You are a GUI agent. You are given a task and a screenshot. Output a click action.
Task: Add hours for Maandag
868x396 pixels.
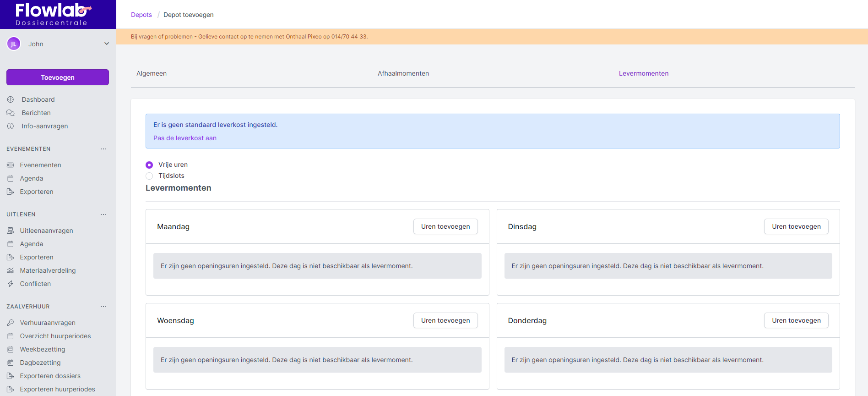445,226
